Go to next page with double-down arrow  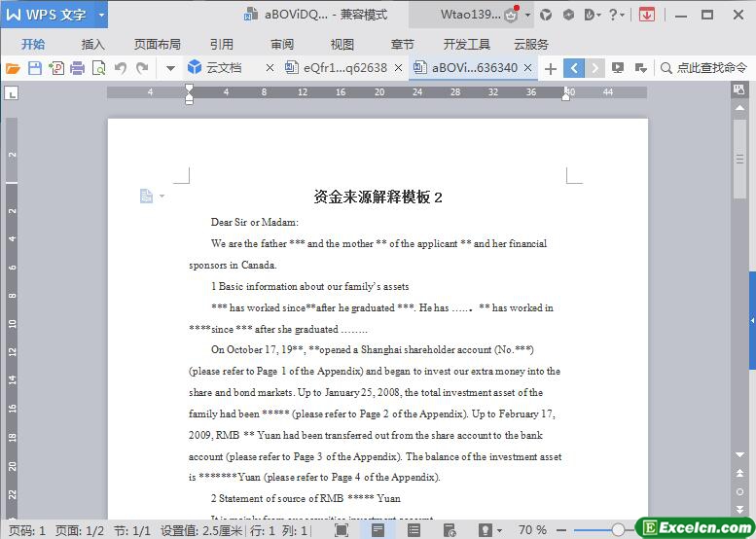tap(739, 510)
